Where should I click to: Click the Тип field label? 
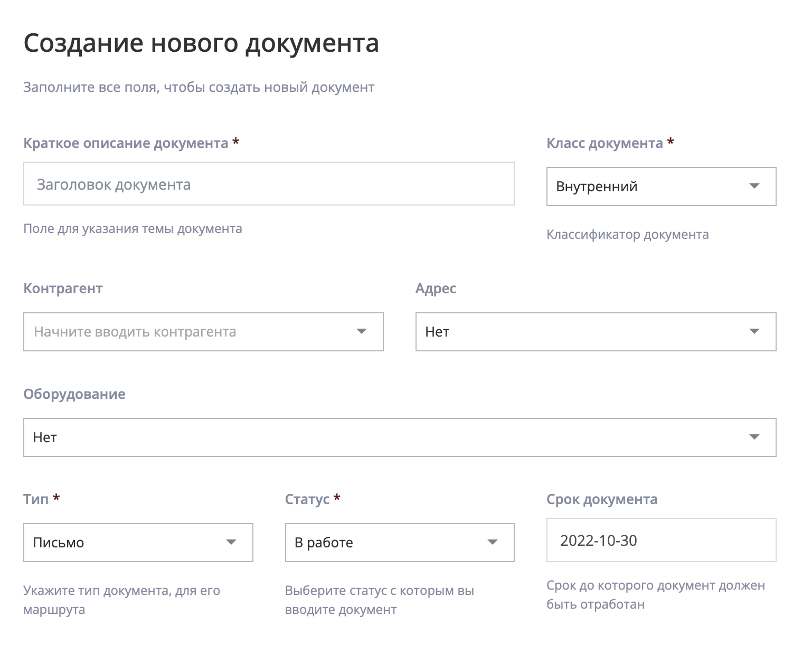coord(36,499)
